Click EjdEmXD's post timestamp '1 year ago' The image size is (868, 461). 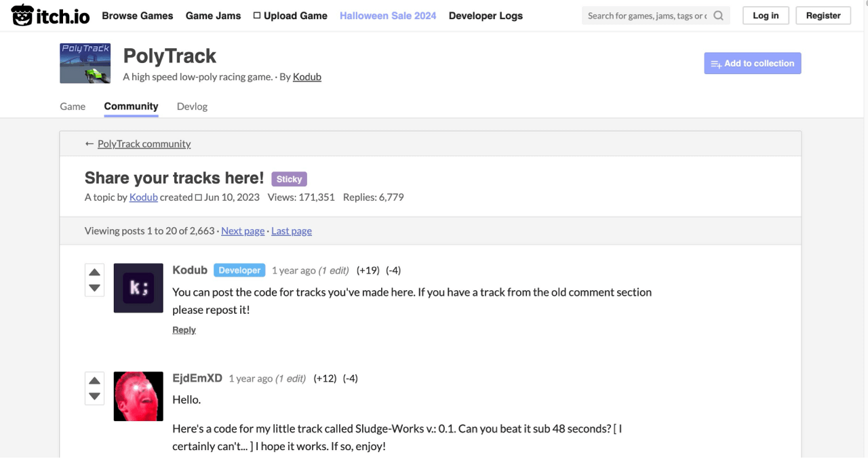pos(250,378)
